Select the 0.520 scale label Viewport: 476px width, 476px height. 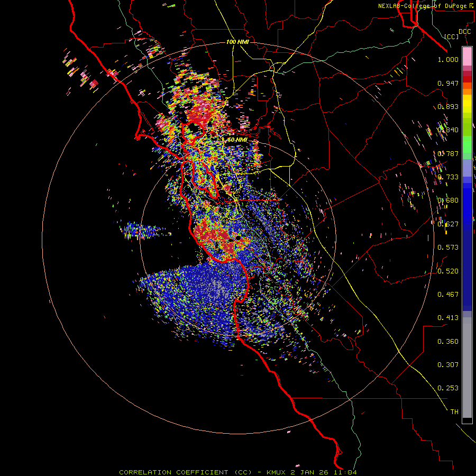pyautogui.click(x=448, y=271)
